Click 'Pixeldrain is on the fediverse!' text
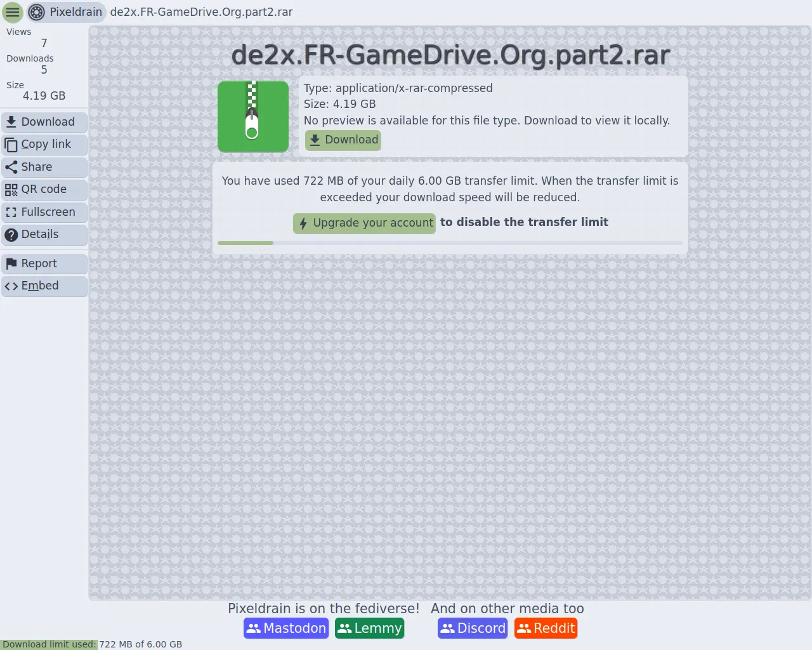Viewport: 812px width, 650px height. pos(324,609)
